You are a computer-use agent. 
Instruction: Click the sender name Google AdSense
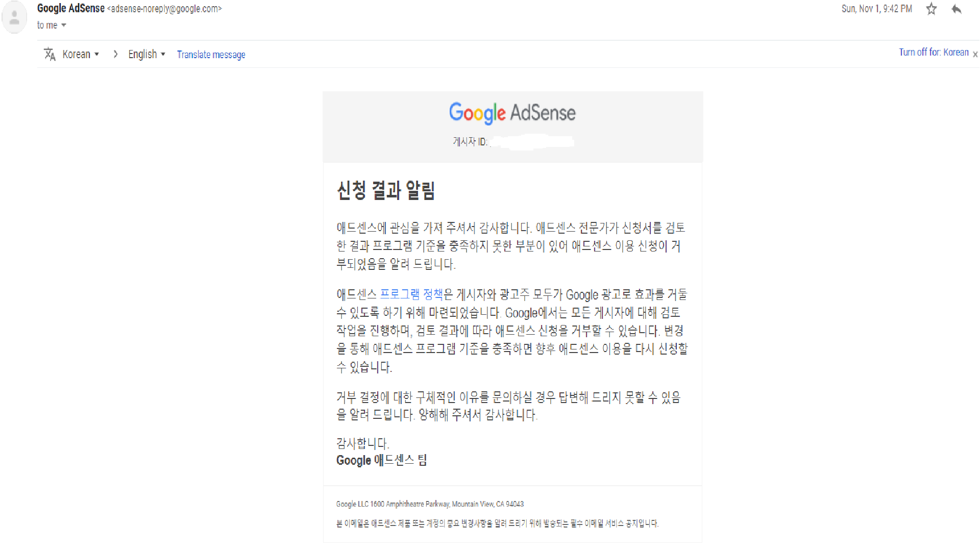[71, 8]
